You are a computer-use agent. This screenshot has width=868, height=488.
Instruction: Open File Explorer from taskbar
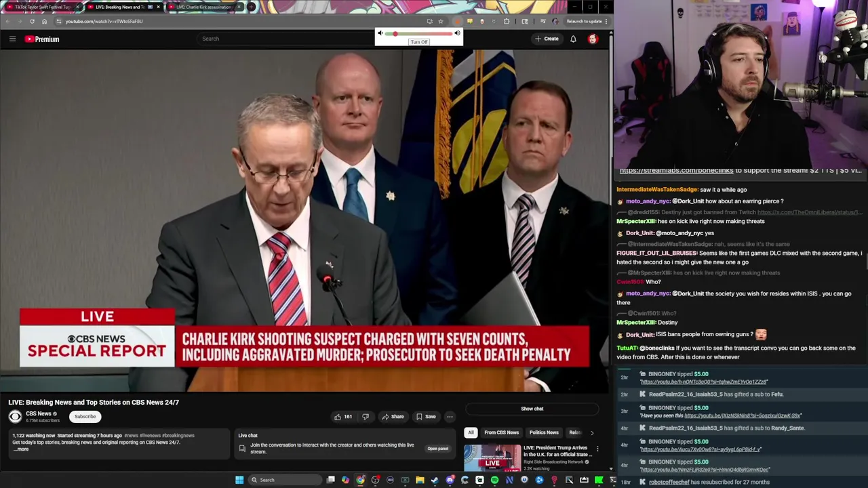(x=420, y=480)
